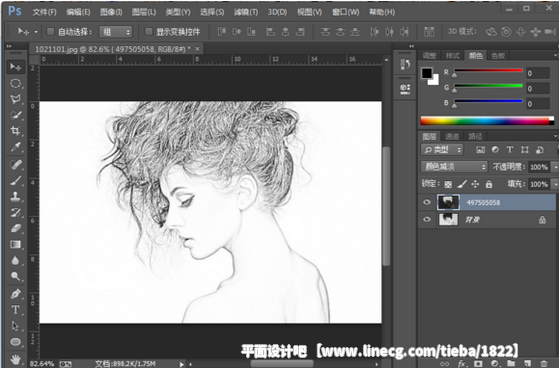
Task: Open the 图像(I) menu
Action: pos(111,12)
